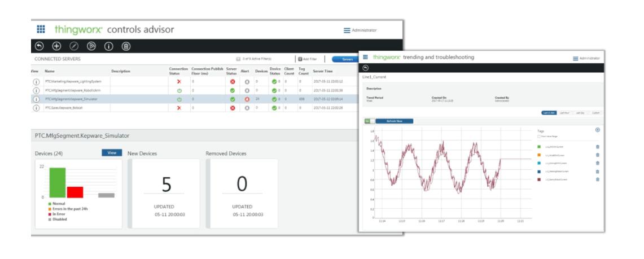
Task: Toggle the Active Filters icon
Action: 238,59
